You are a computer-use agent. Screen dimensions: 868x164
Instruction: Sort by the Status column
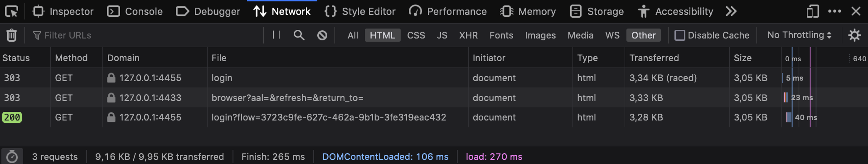25,58
